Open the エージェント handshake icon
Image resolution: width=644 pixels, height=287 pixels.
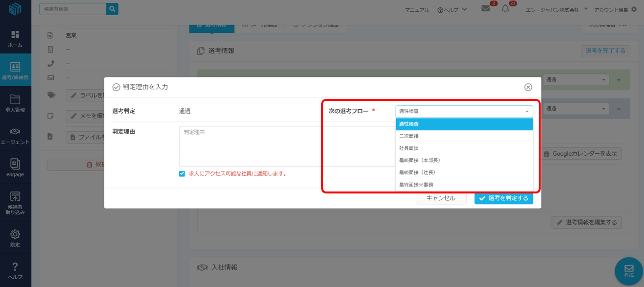pyautogui.click(x=15, y=131)
